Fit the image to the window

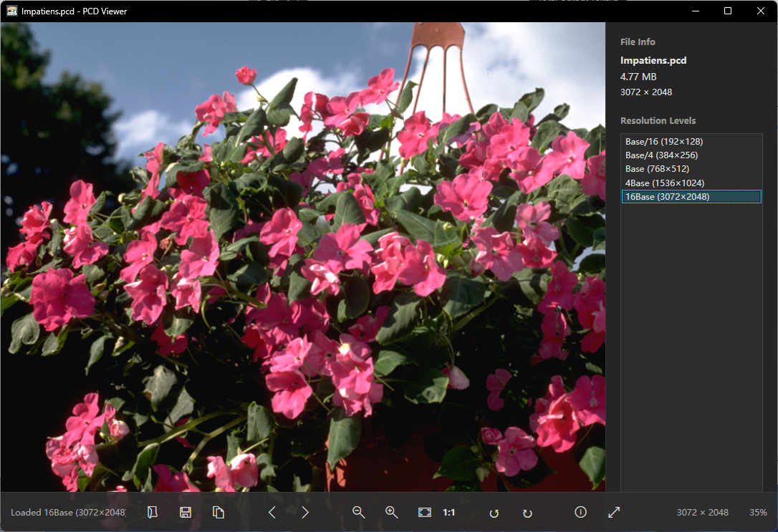click(x=425, y=512)
